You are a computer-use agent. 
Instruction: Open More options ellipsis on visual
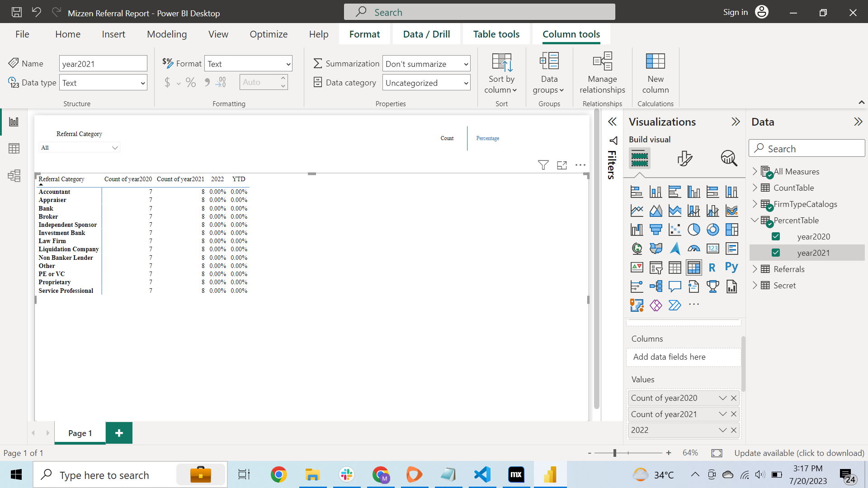[580, 165]
